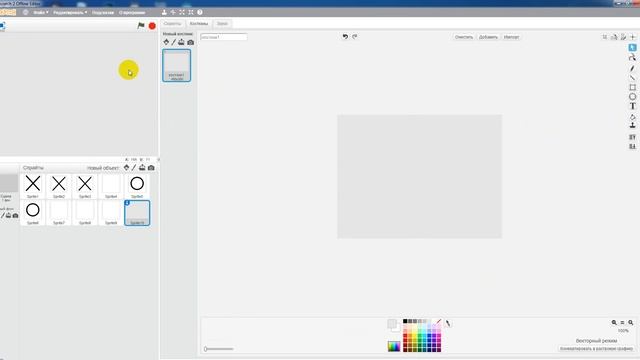The width and height of the screenshot is (640, 360).
Task: Select the Delete scissors tool in the top bar
Action: tap(173, 12)
